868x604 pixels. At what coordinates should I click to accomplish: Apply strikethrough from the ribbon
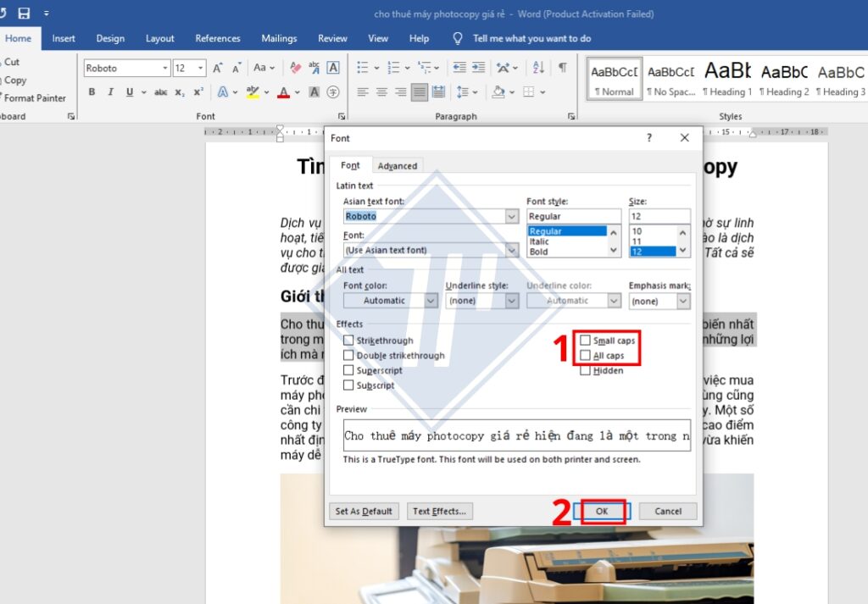[x=160, y=91]
